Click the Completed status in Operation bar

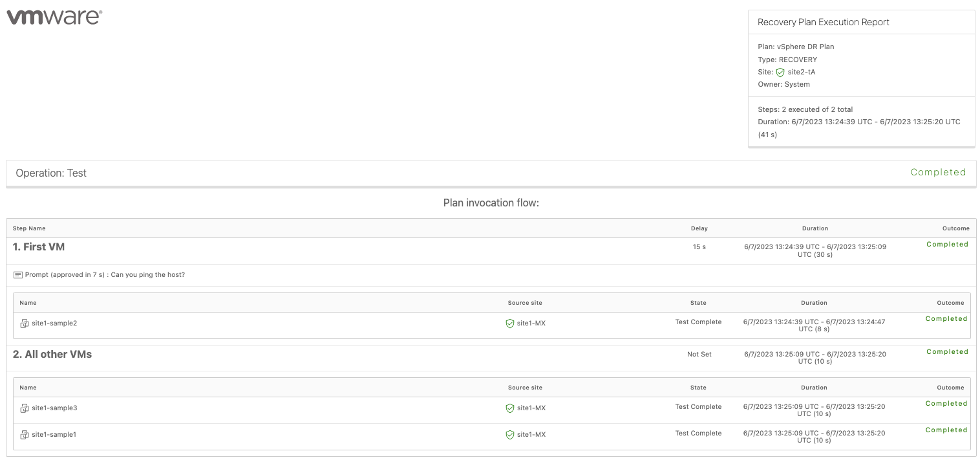point(938,172)
